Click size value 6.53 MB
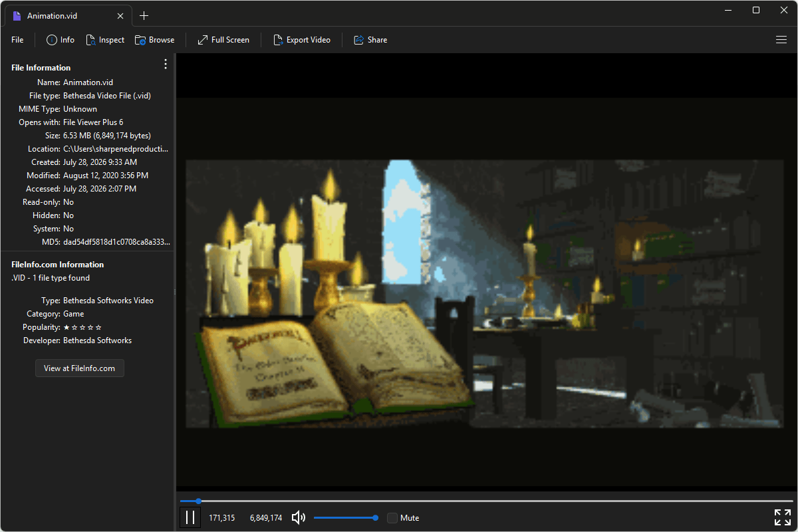Viewport: 798px width, 532px height. click(107, 136)
